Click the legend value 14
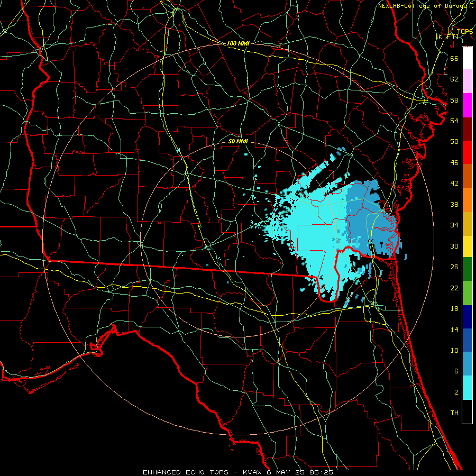The height and width of the screenshot is (476, 476). point(454,329)
